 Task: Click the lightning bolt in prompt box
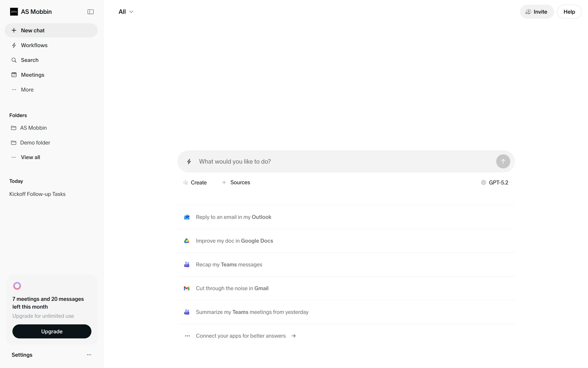(189, 162)
